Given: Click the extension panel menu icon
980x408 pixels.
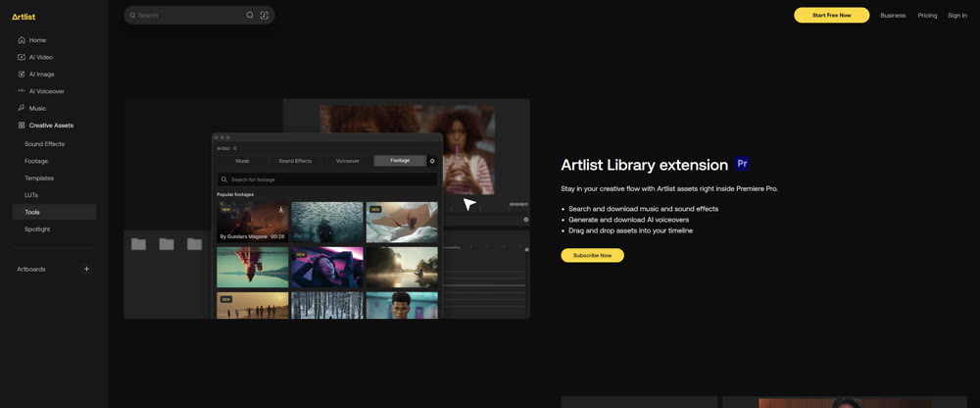Looking at the screenshot, I should (235, 148).
